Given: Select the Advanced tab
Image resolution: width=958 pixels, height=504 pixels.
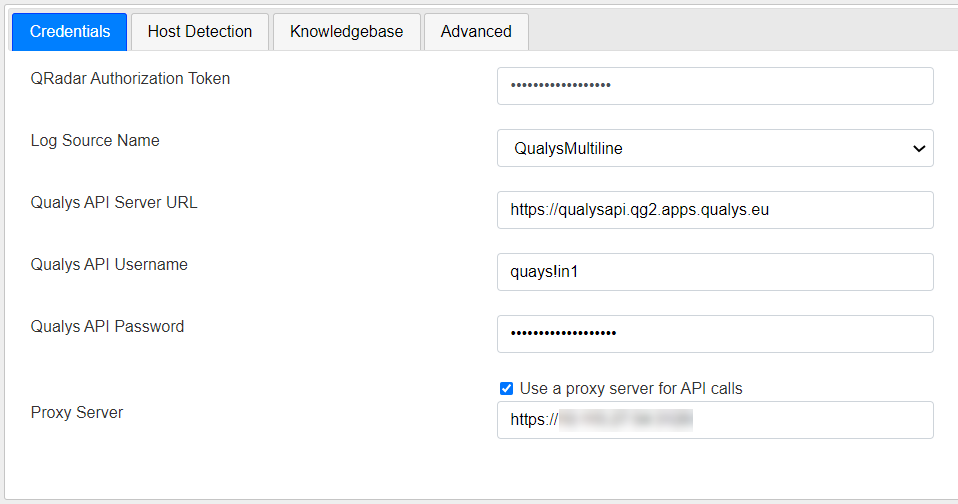Looking at the screenshot, I should [476, 31].
